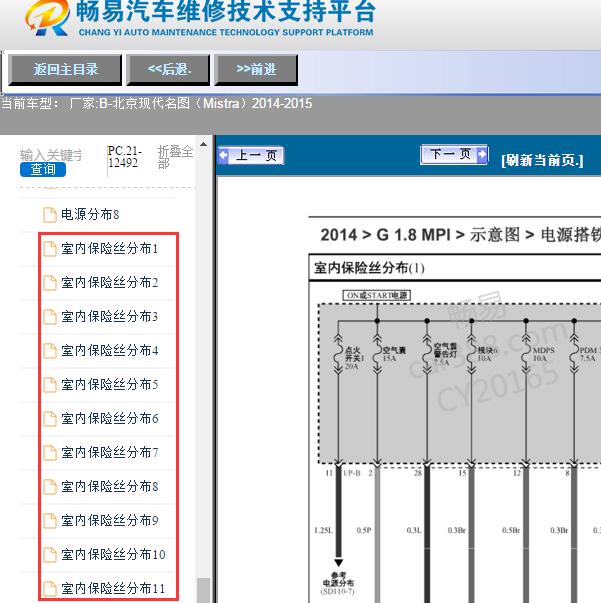
Task: Click the right arrow icon on 下一页
Action: pyautogui.click(x=482, y=154)
